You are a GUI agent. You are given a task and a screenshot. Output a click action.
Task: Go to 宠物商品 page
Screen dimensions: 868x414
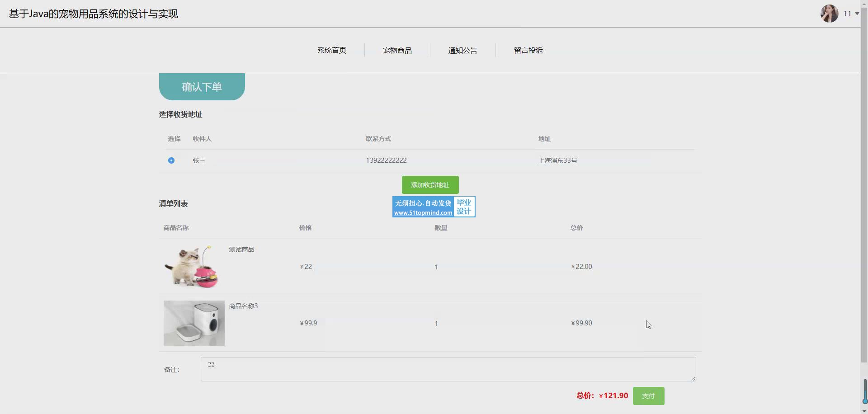pos(397,50)
